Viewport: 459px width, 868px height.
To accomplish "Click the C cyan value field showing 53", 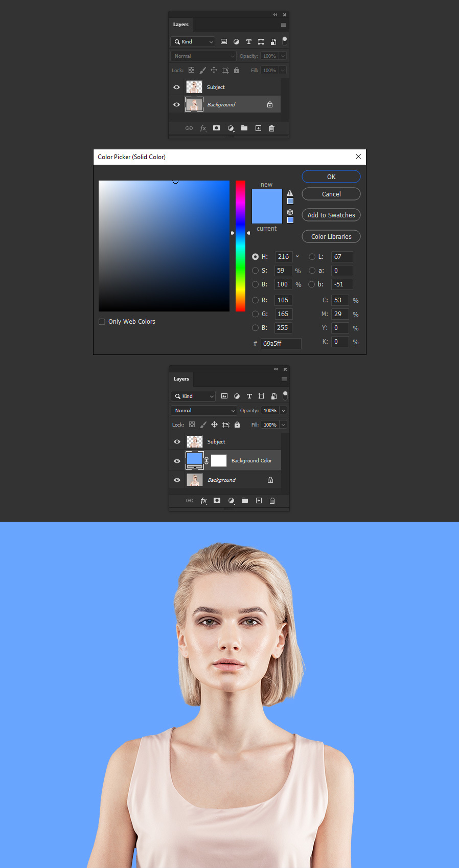I will click(x=340, y=300).
